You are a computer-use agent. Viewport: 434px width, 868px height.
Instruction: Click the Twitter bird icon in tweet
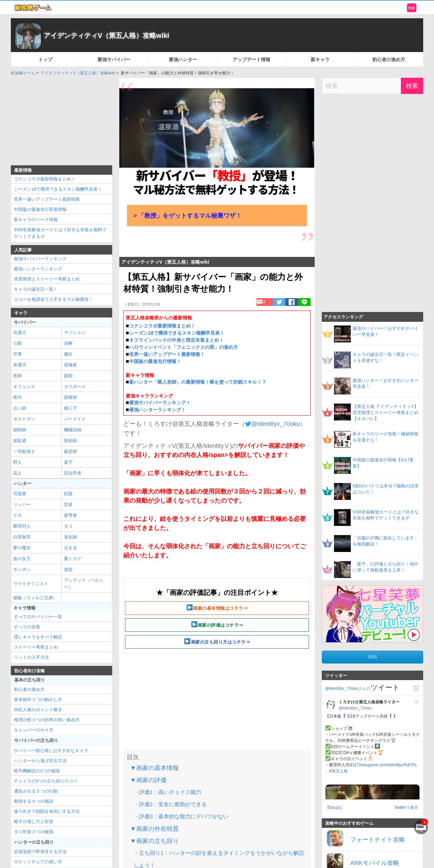tap(416, 702)
